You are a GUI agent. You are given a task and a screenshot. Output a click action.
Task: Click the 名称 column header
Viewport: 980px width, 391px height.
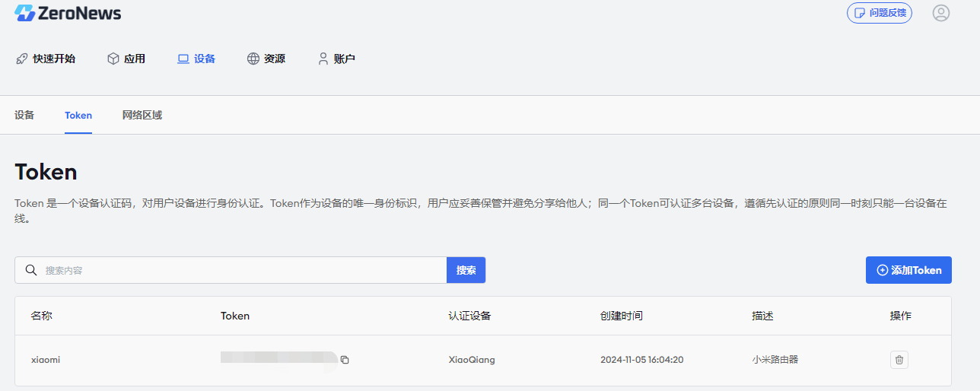(41, 316)
